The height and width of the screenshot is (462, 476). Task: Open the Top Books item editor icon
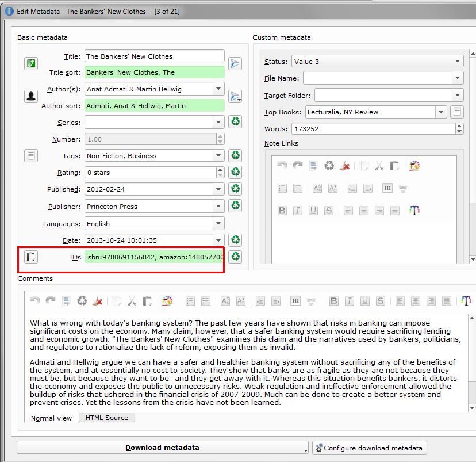(457, 112)
